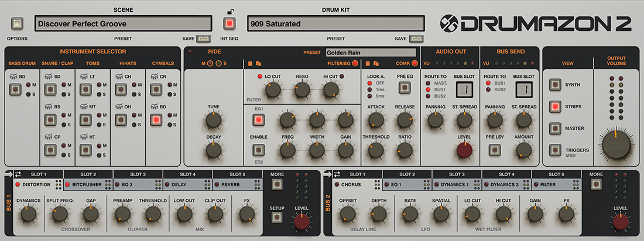Switch to the Filter slot 5 tab in Bus 2
Screen dimensions: 644x241
556,184
